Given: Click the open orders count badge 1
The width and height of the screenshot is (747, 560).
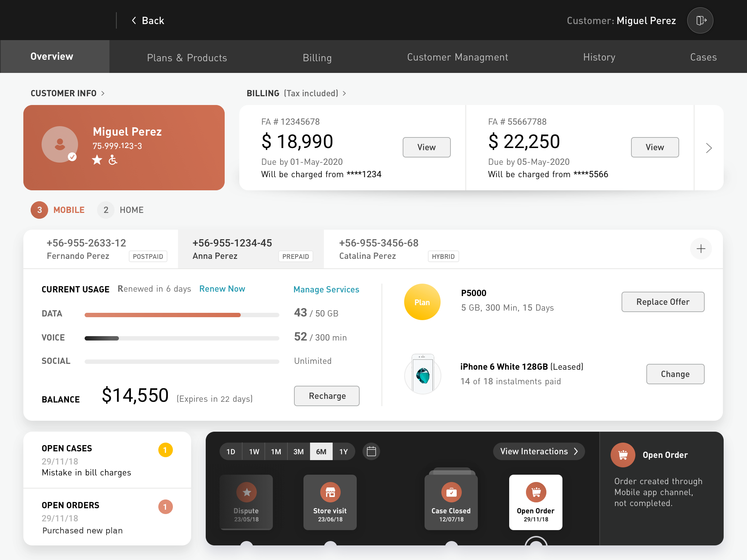Looking at the screenshot, I should click(165, 507).
